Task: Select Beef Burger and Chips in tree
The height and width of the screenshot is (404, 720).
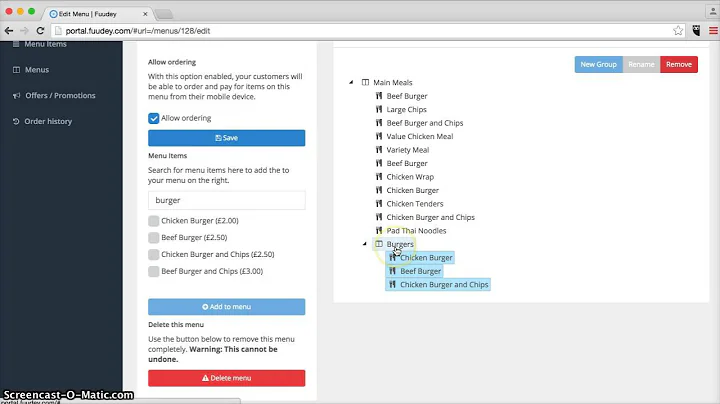Action: click(425, 123)
